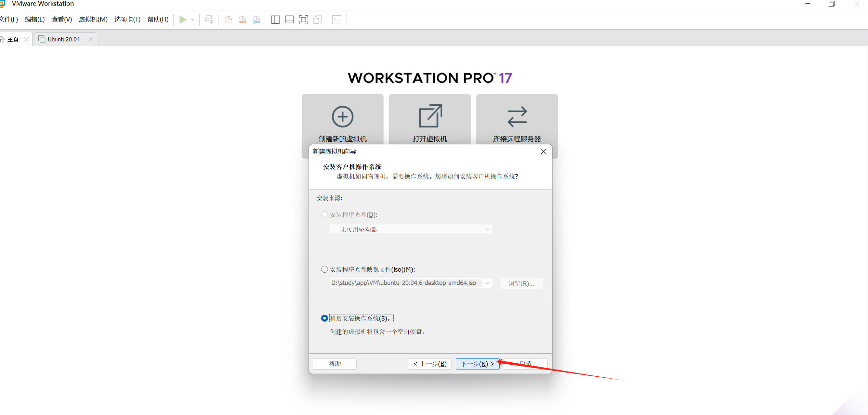Click the 取消 cancel button
868x415 pixels.
coord(525,364)
